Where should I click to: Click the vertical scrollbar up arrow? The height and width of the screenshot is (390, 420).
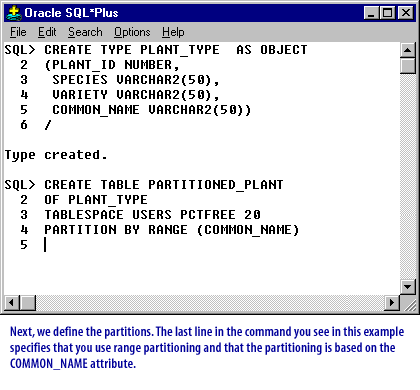tap(408, 50)
